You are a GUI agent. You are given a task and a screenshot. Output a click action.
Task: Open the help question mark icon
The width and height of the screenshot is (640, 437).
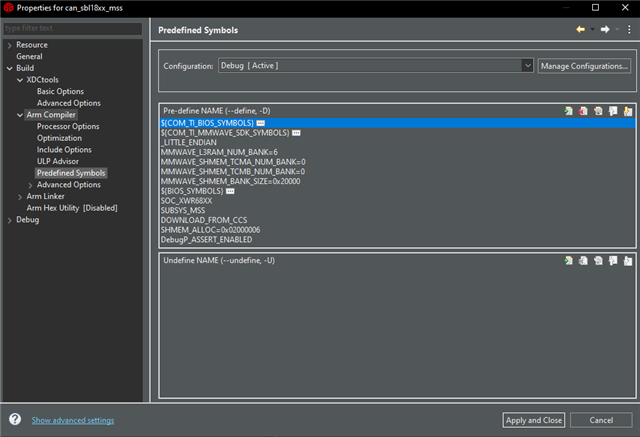15,419
